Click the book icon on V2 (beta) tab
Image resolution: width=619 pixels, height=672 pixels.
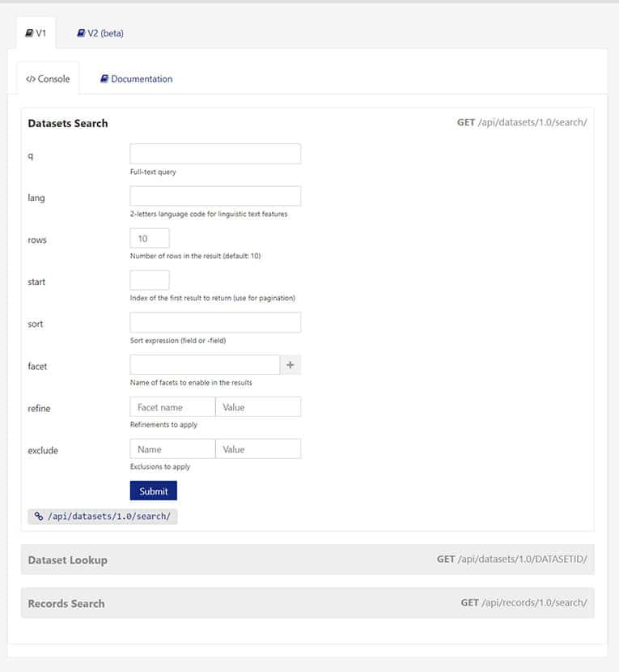pos(81,33)
